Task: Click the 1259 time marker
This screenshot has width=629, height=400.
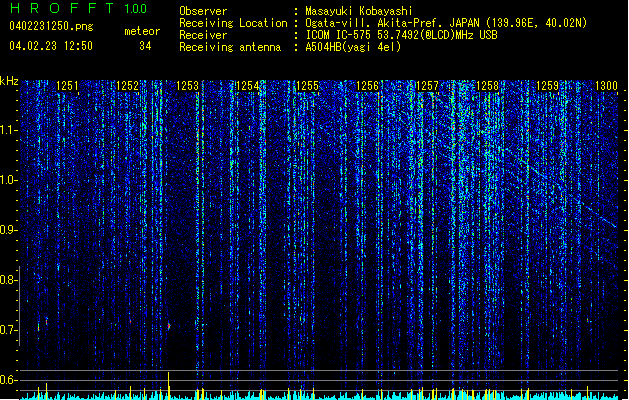Action: pos(548,86)
